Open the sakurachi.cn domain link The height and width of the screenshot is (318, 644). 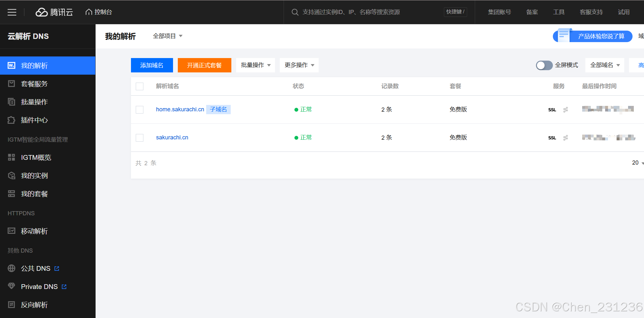(x=172, y=137)
